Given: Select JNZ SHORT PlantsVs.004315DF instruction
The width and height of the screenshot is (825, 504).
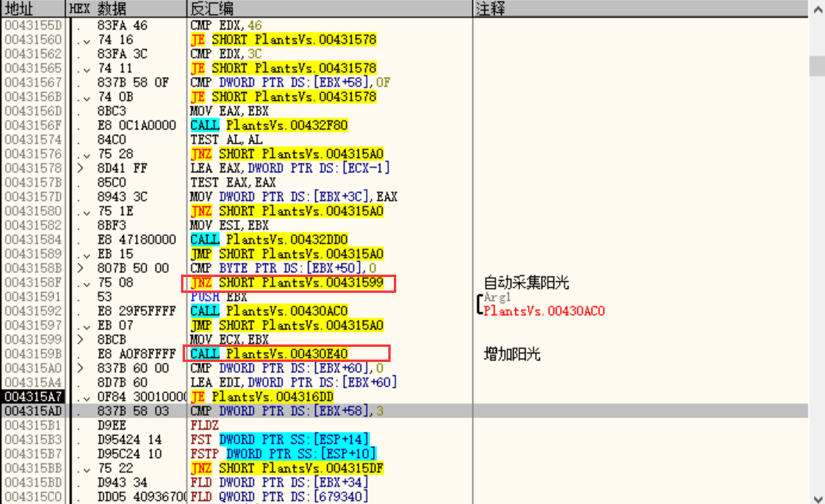Looking at the screenshot, I should coord(287,468).
